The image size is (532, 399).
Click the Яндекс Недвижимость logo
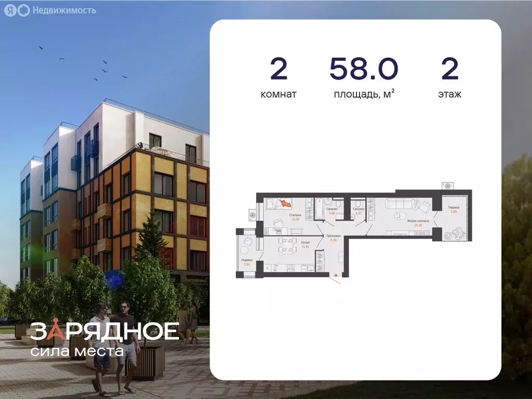pos(50,10)
